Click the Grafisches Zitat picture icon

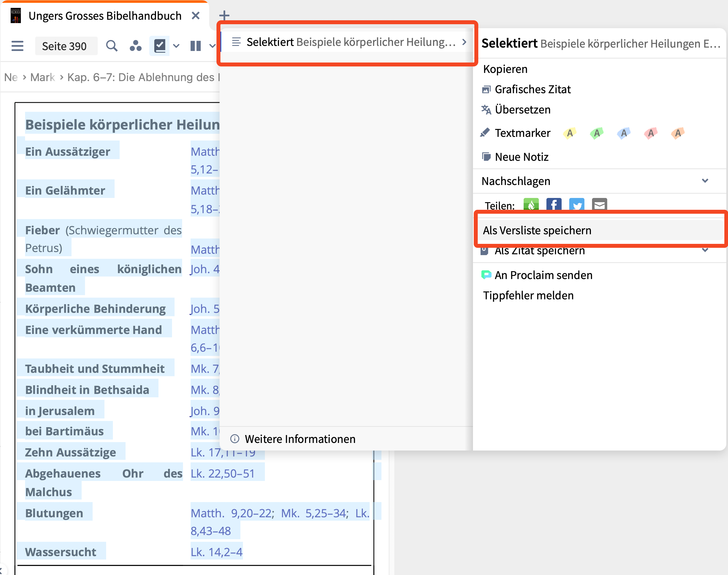click(486, 89)
